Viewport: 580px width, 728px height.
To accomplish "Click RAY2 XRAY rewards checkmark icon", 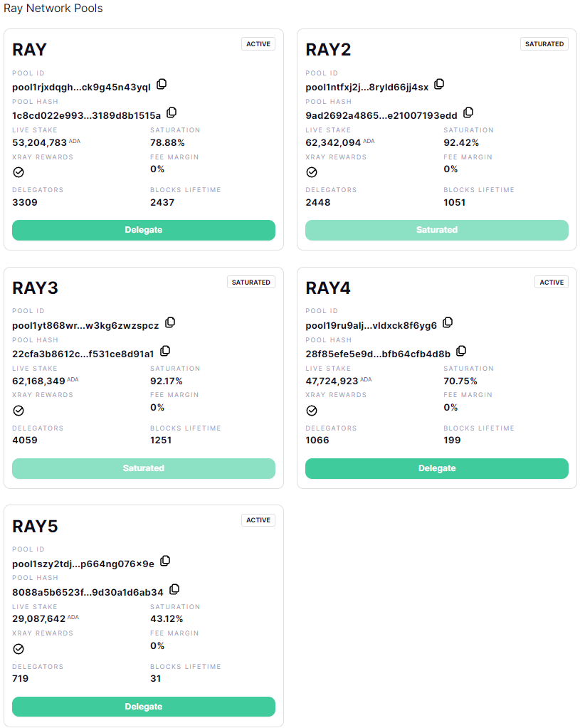I will 312,172.
